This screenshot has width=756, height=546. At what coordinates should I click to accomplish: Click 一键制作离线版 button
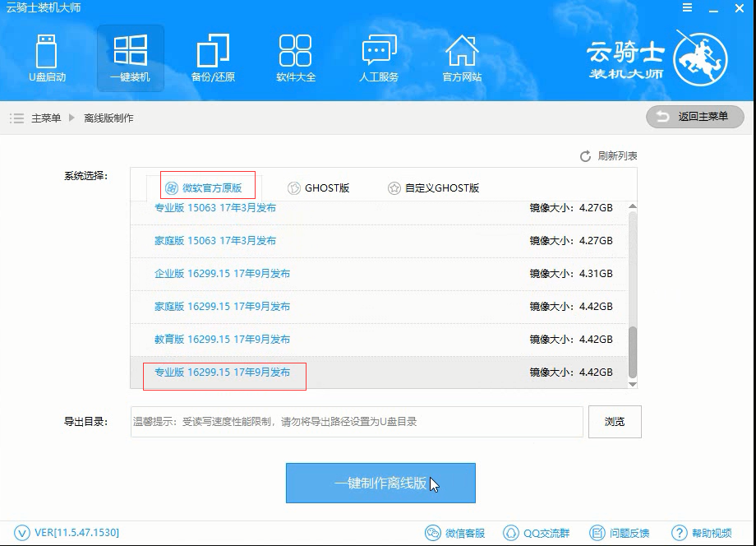[x=380, y=483]
